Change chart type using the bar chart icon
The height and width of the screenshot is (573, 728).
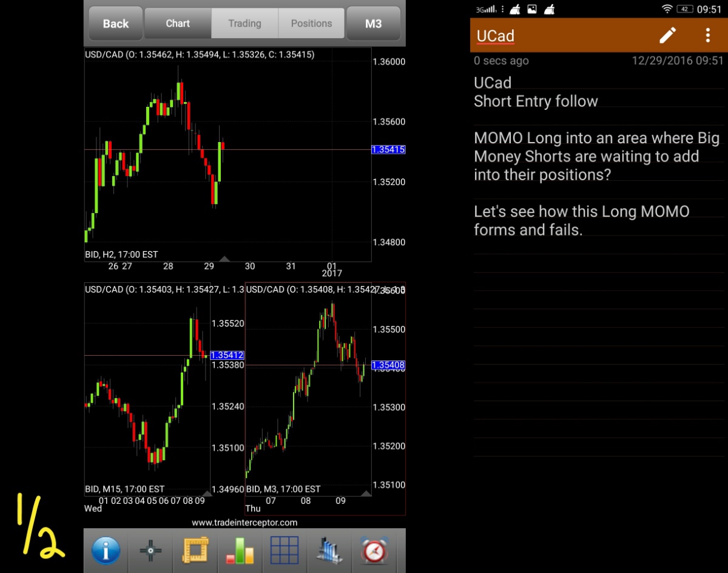coord(240,551)
